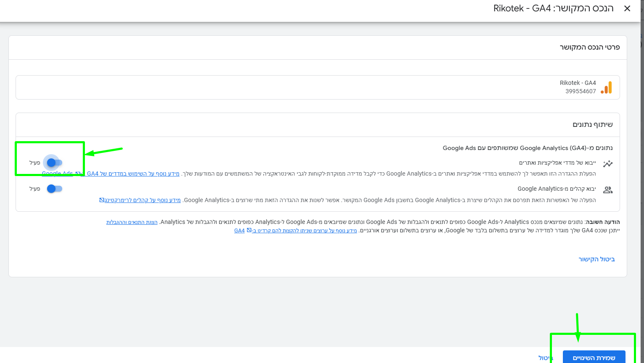Toggle import of Google Analytics audiences
Image resolution: width=644 pixels, height=363 pixels.
(x=55, y=189)
